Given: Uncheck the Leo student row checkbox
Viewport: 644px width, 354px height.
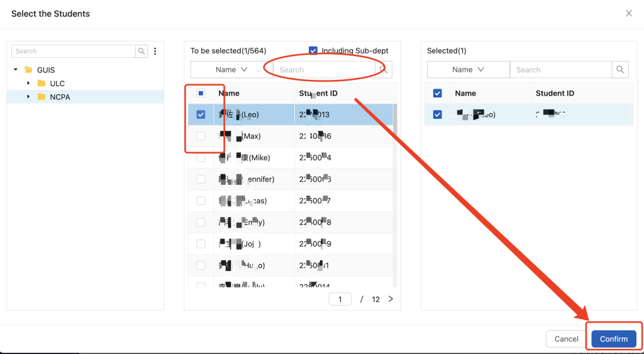Looking at the screenshot, I should pos(201,114).
